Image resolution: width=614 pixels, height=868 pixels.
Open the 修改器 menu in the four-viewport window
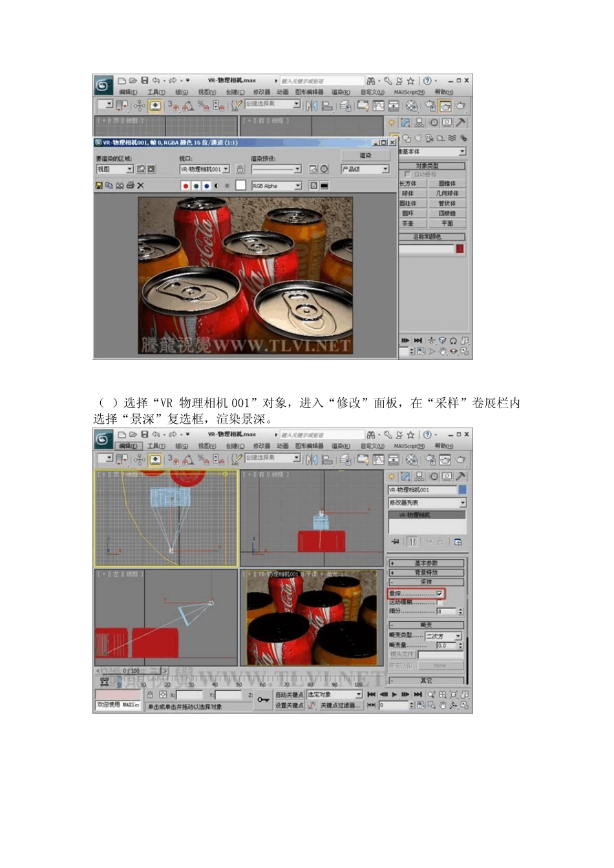(261, 446)
